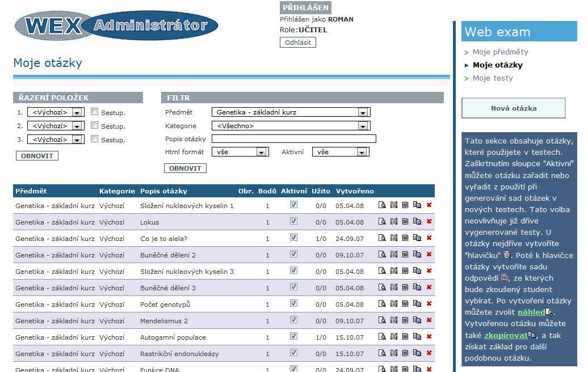Delete the 'Buněčné dělení 3' question
Screen dimensions: 588x372
(x=429, y=288)
